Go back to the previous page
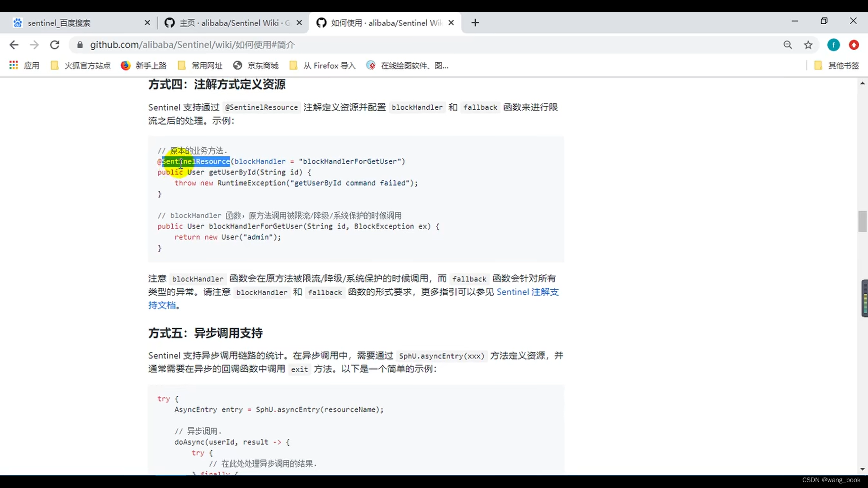 tap(14, 45)
